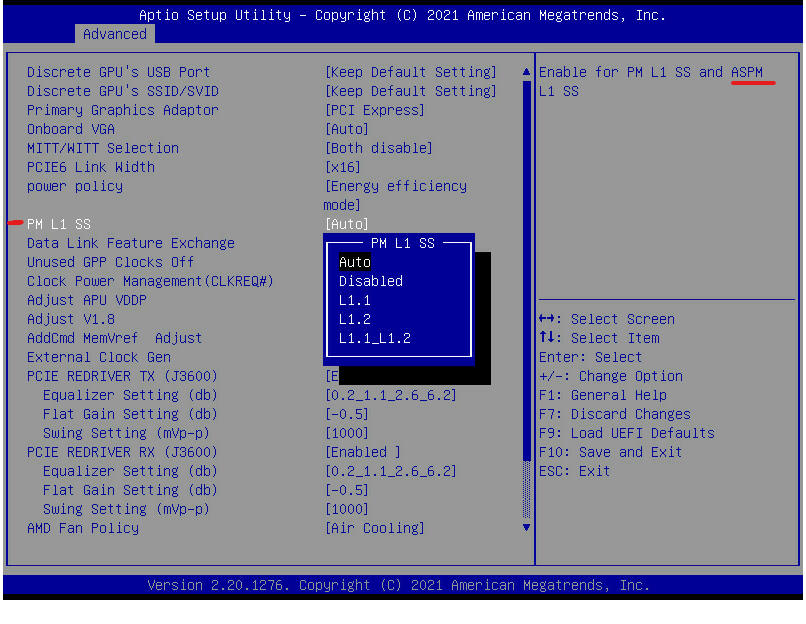Image resolution: width=806 pixels, height=624 pixels.
Task: Select Data Link Feature Exchange item
Action: [x=131, y=243]
